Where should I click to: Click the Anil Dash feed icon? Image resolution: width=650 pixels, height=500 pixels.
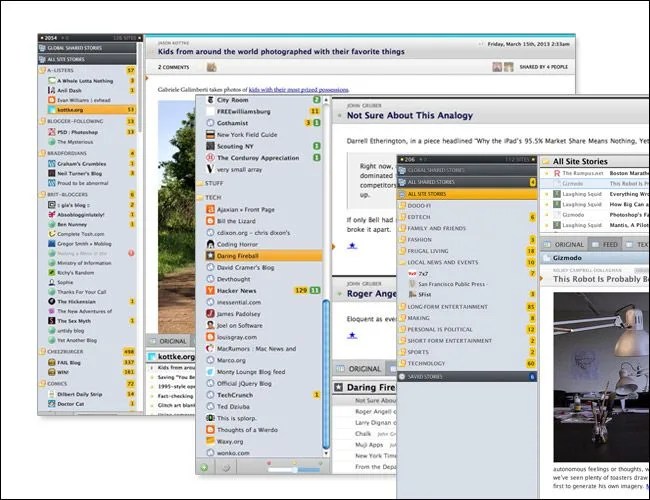pos(51,90)
